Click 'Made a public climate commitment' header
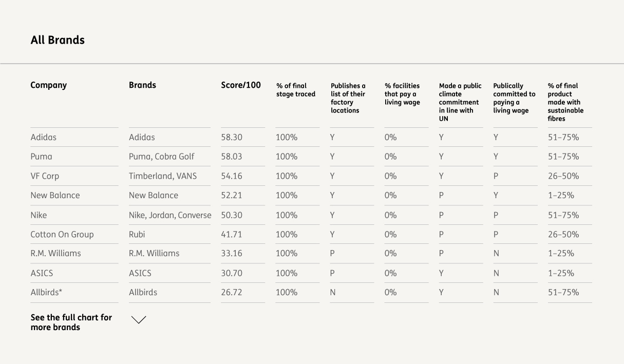The width and height of the screenshot is (624, 364). pos(460,102)
